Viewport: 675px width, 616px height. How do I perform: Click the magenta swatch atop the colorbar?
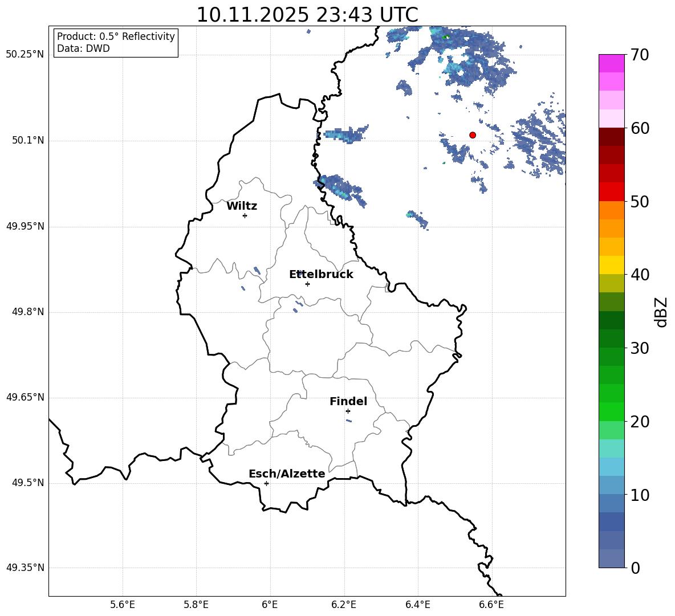tap(612, 63)
